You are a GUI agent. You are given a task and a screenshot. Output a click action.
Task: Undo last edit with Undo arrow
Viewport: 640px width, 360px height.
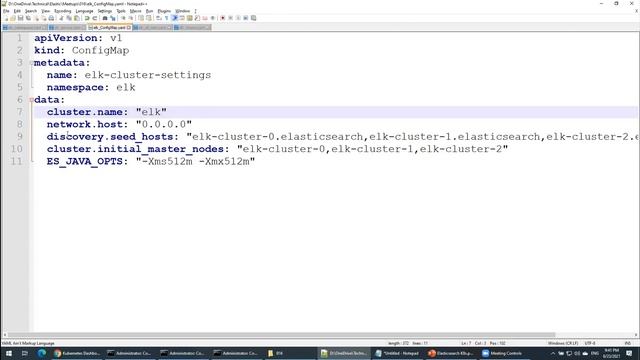(87, 18)
